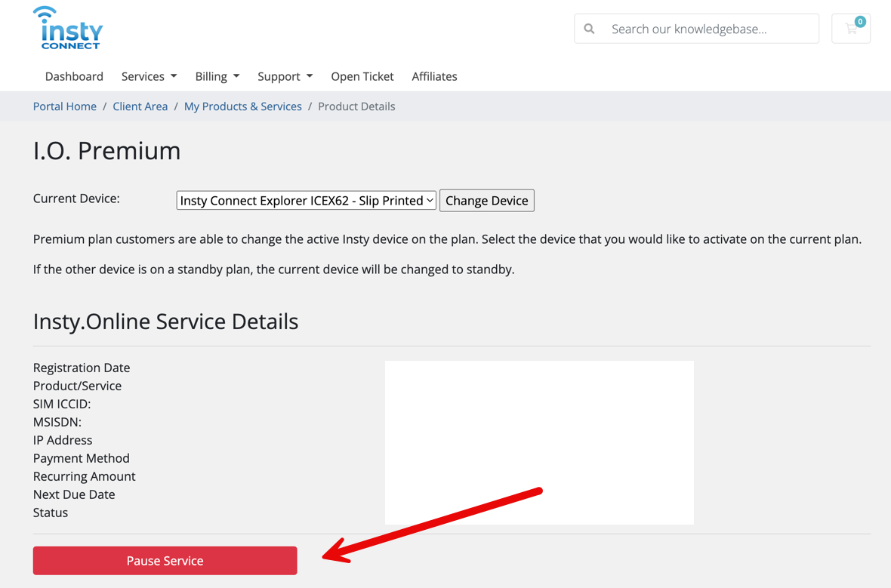Open the shopping cart
Screen dimensions: 891x588
click(x=851, y=29)
